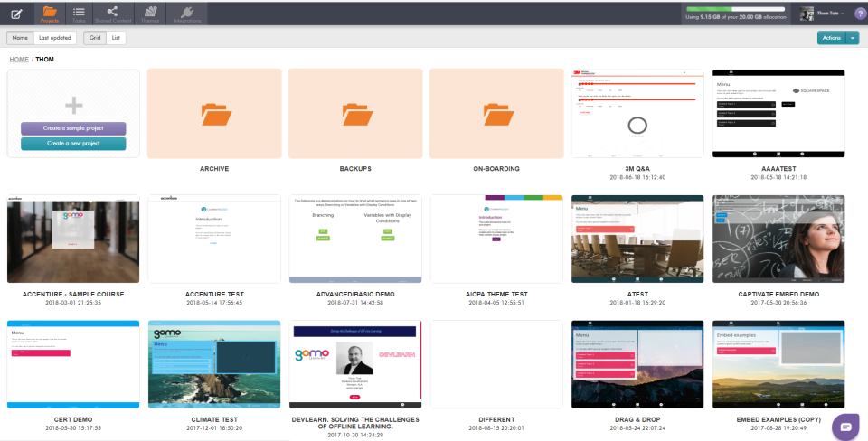Open the Shared Content tab
The image size is (868, 441).
113,14
